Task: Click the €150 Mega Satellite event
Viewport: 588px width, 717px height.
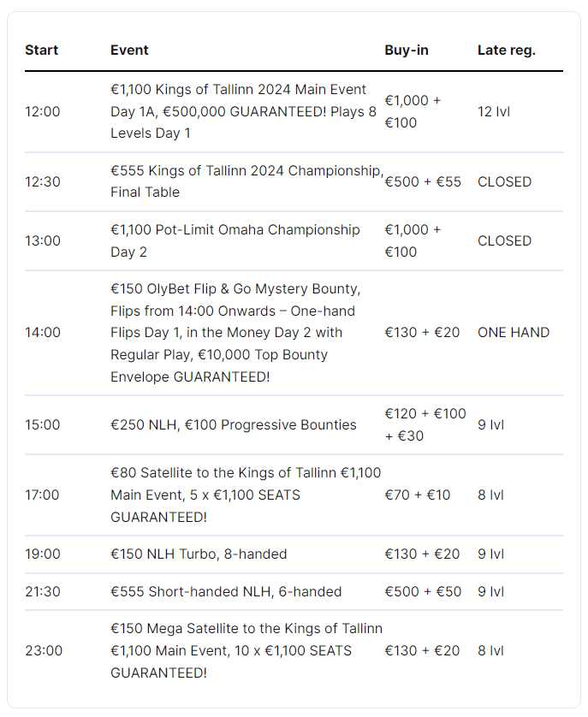Action: tap(246, 650)
